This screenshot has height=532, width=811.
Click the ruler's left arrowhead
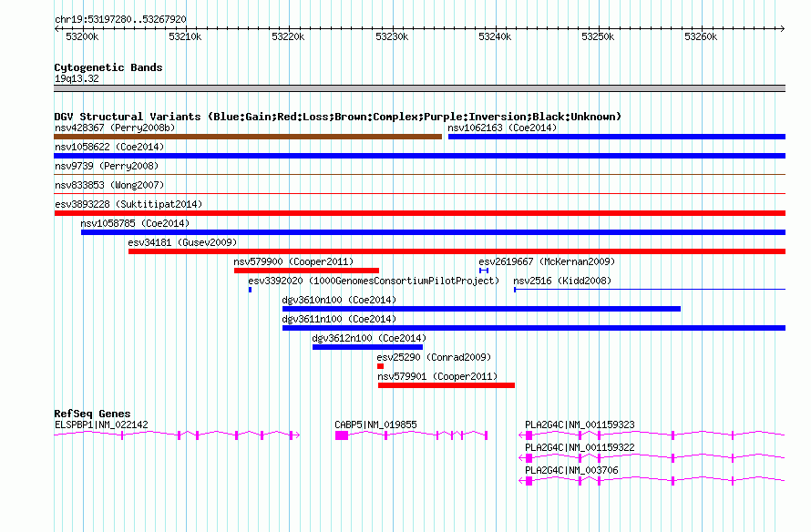click(x=56, y=28)
